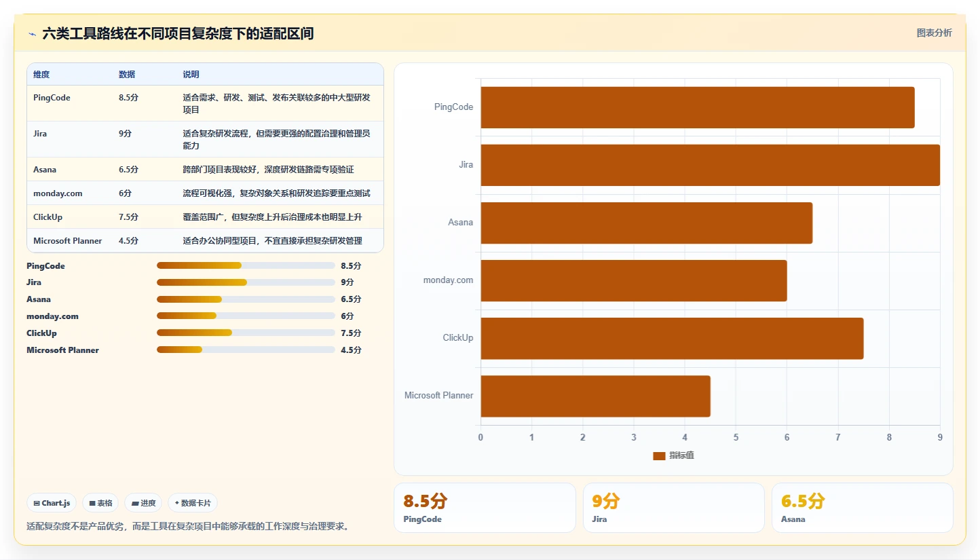The image size is (980, 560).
Task: Click the Microsoft Planner progress bar
Action: point(246,350)
